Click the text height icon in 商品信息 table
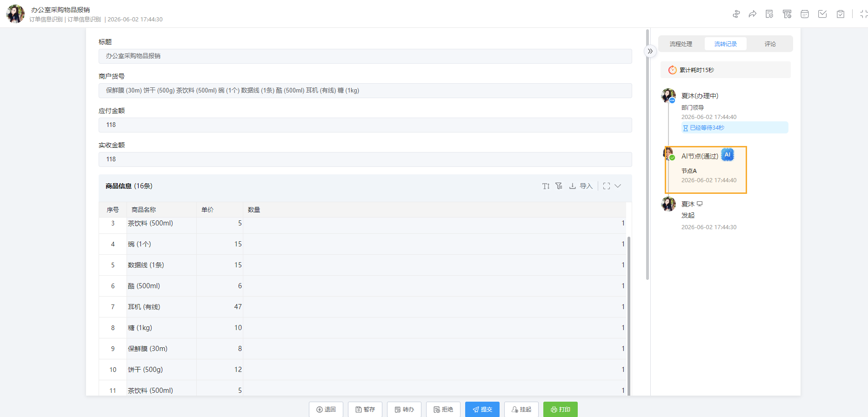Viewport: 868px width, 417px height. click(x=546, y=186)
